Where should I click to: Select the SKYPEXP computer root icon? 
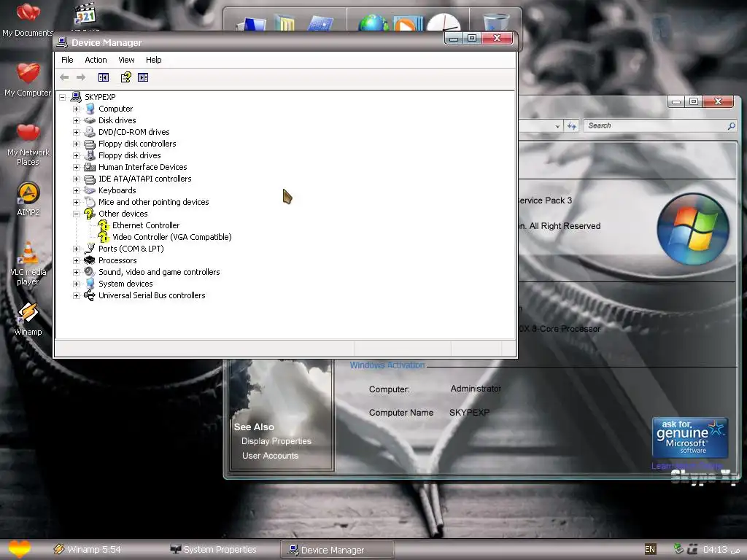click(76, 97)
